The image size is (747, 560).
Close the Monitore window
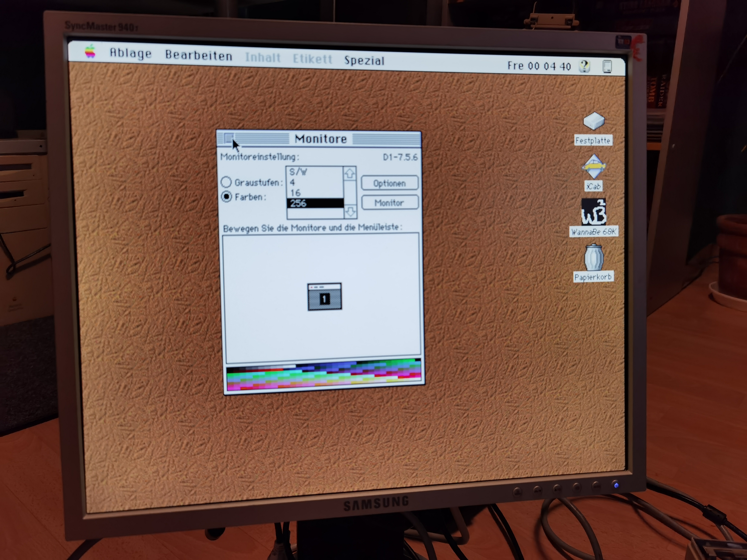click(x=229, y=138)
